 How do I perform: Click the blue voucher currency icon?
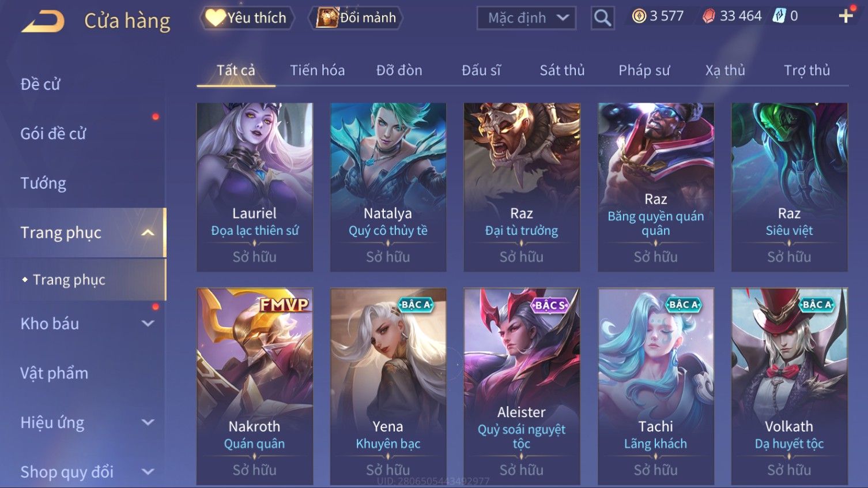(779, 16)
